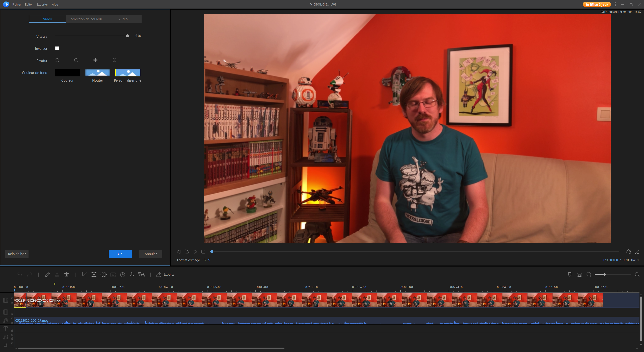Adjust the timeline zoom slider
Image resolution: width=644 pixels, height=352 pixels.
click(613, 274)
